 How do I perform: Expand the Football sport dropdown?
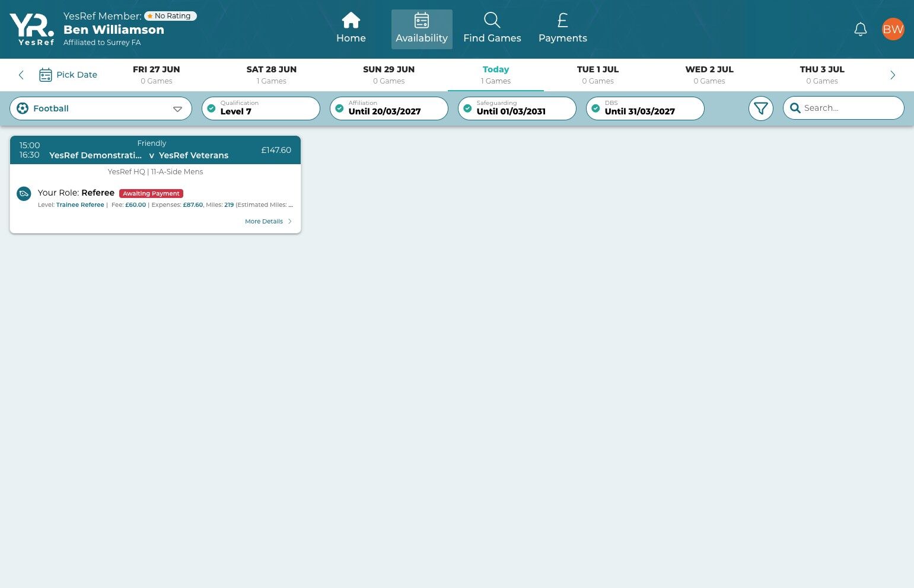click(x=101, y=108)
